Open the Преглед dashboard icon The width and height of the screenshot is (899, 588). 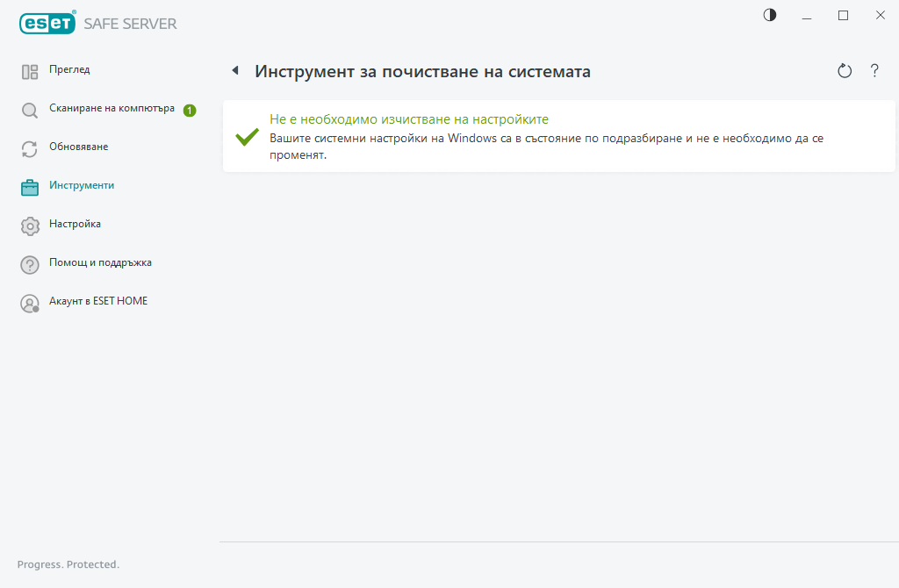[29, 70]
